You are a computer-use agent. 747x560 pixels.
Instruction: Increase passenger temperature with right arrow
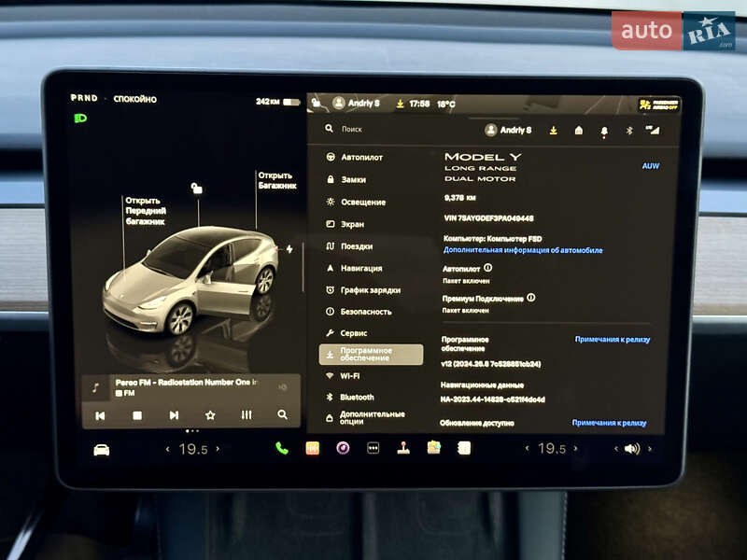pyautogui.click(x=575, y=448)
